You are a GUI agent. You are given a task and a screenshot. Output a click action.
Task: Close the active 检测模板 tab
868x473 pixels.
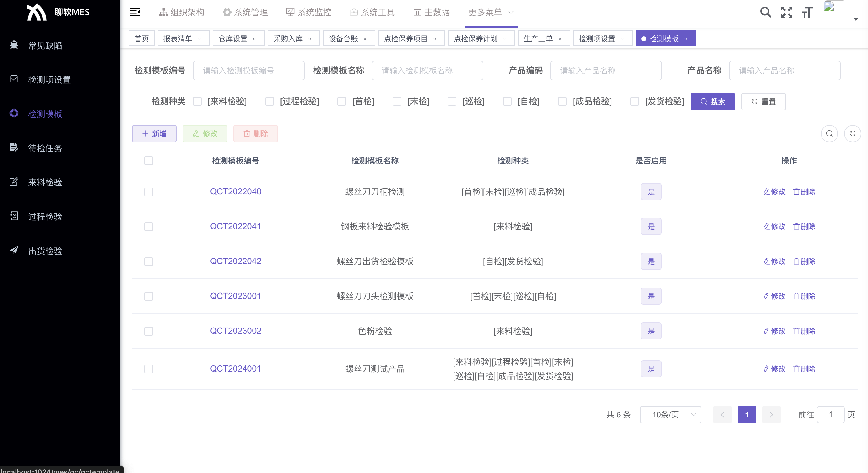click(685, 39)
